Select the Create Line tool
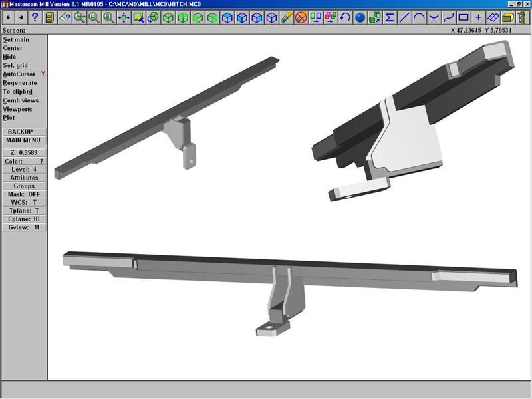This screenshot has height=399, width=532. [404, 17]
